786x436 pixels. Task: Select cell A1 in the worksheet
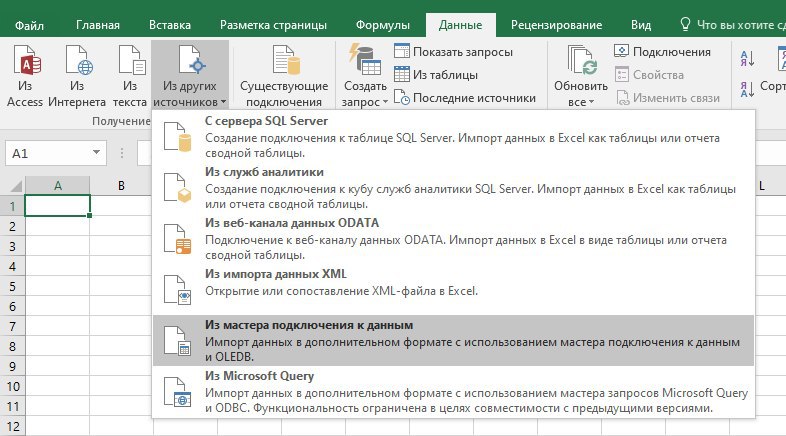58,205
